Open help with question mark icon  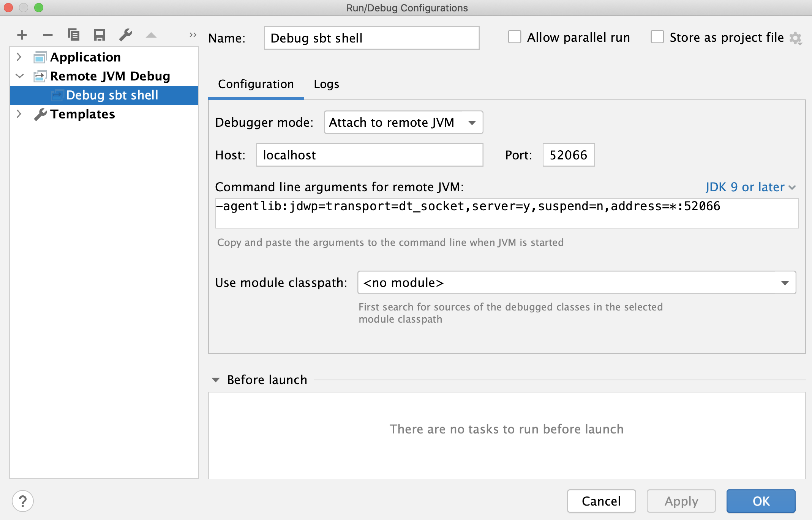click(23, 501)
